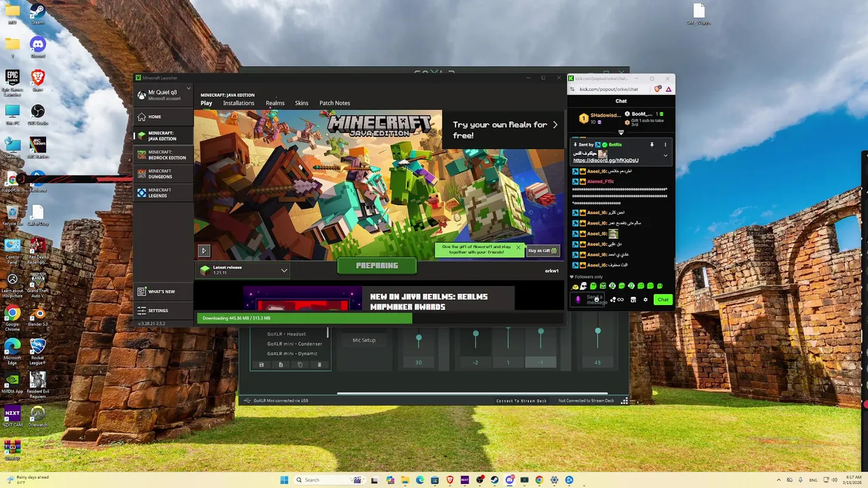Image resolution: width=868 pixels, height=488 pixels.
Task: Open the Realms Mapmaker Awards news article
Action: 429,302
